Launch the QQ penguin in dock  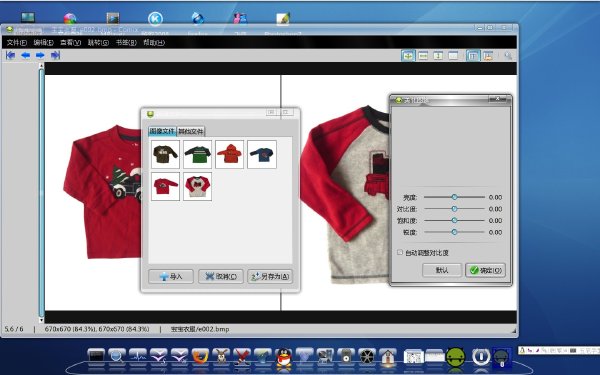click(284, 358)
